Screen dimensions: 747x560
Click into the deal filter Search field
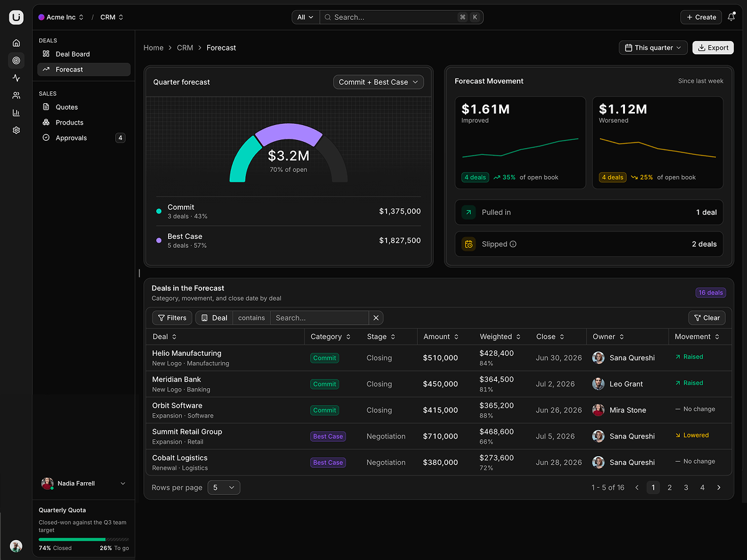click(x=319, y=318)
